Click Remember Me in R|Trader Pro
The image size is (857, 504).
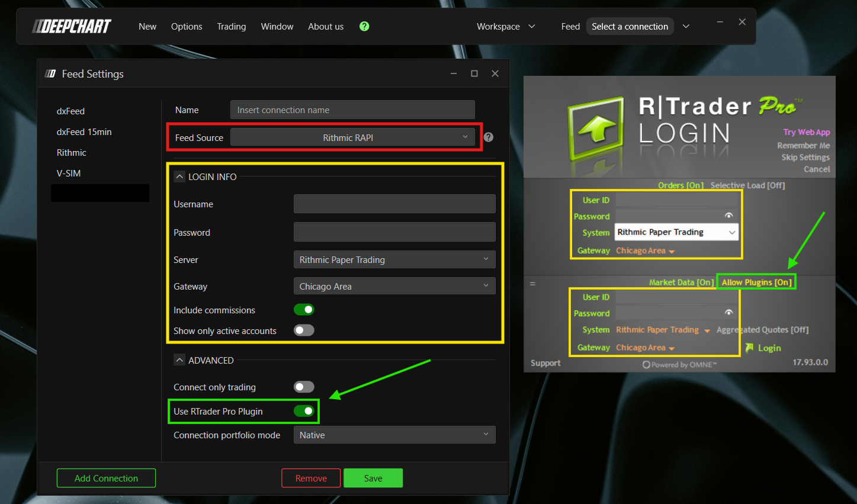pos(804,145)
